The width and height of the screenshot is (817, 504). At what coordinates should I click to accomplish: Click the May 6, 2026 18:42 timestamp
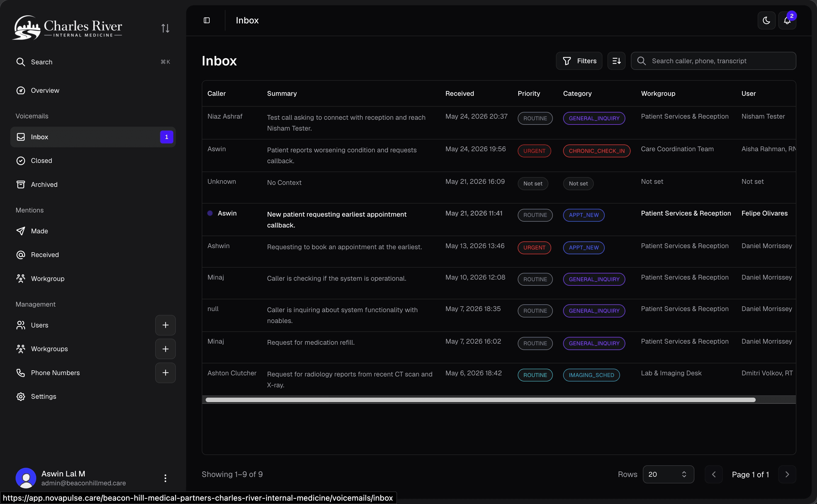(473, 373)
